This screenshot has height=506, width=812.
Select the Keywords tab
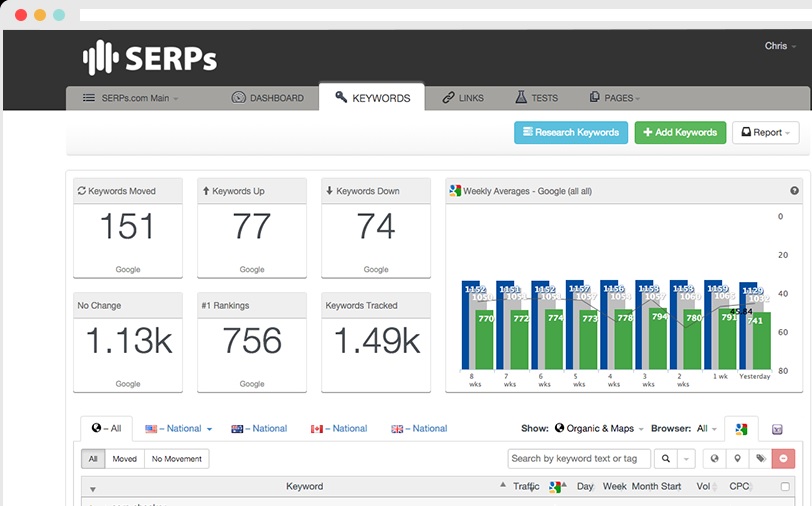(372, 97)
